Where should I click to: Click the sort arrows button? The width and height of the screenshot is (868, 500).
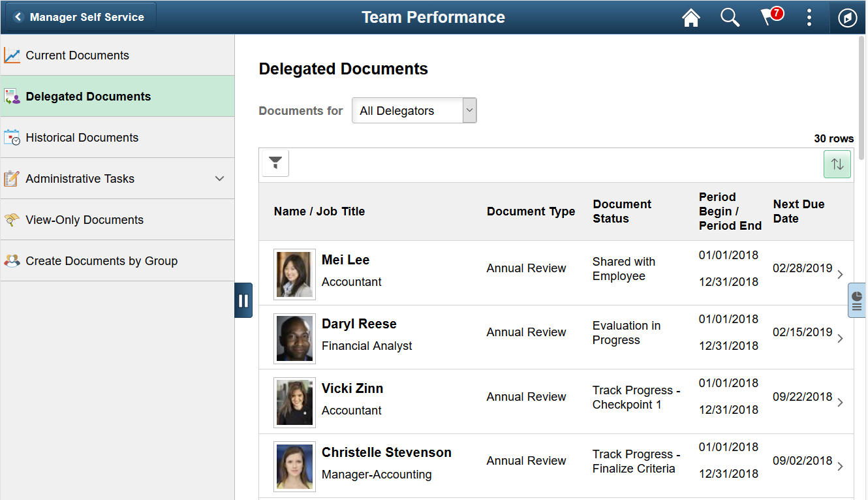[x=837, y=164]
